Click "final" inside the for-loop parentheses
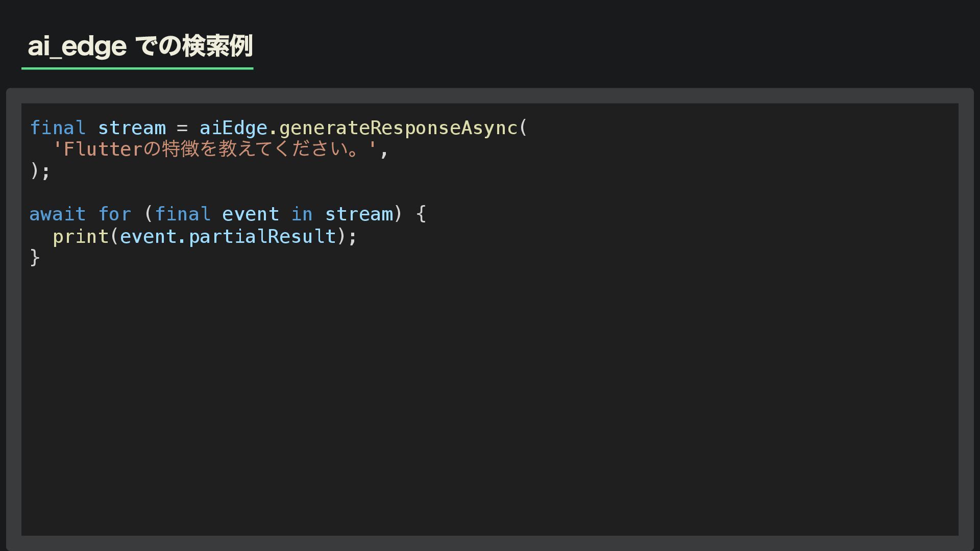The image size is (980, 551). tap(182, 214)
